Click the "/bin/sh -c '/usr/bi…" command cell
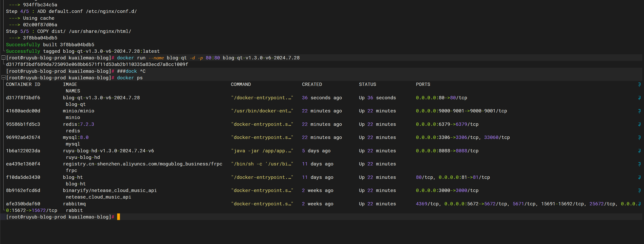 (262, 164)
